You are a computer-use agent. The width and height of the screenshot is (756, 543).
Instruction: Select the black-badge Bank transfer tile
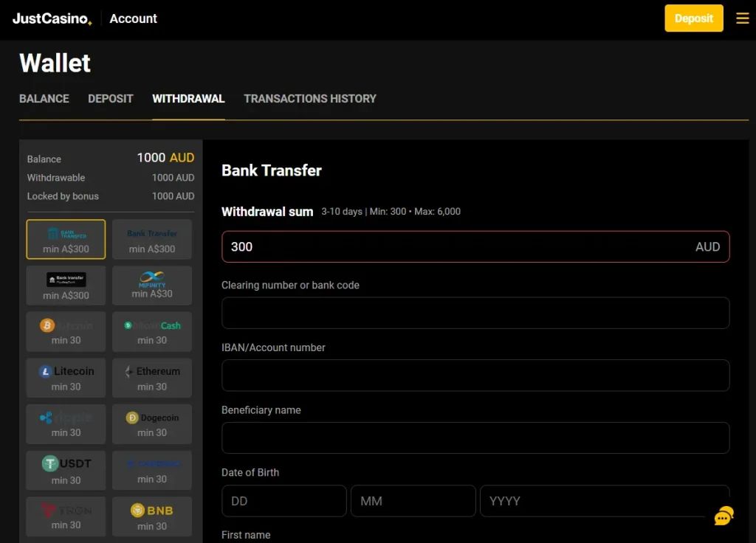point(66,286)
